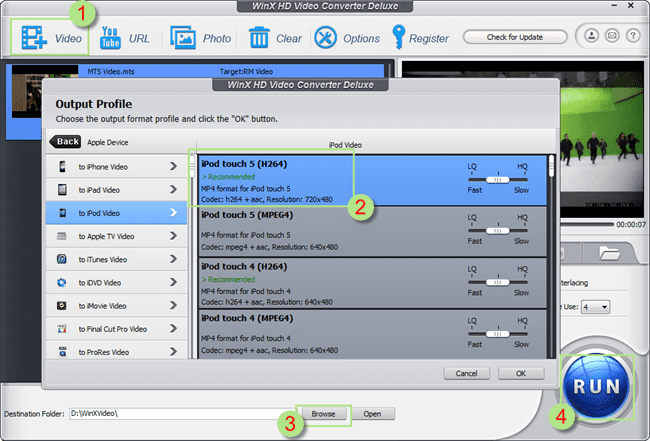This screenshot has height=441, width=650.
Task: Click the Clear trash bin icon
Action: pyautogui.click(x=259, y=38)
